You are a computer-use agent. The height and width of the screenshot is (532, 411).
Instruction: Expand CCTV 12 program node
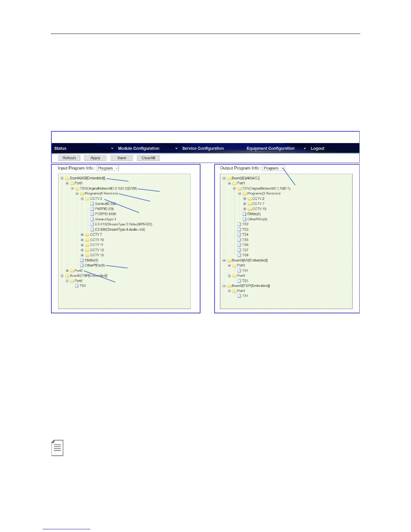[82, 250]
